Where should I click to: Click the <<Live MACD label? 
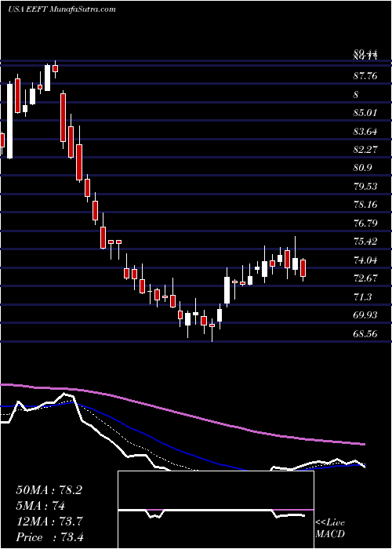tap(330, 529)
